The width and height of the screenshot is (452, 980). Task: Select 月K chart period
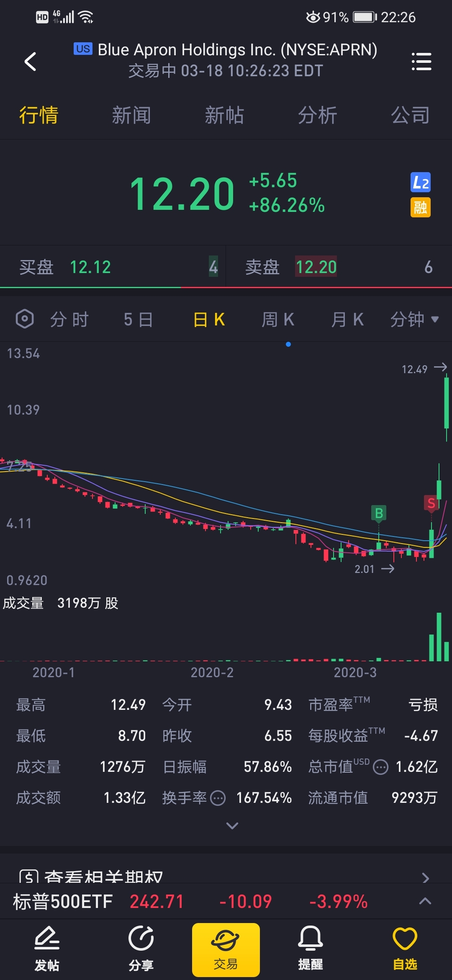point(347,320)
